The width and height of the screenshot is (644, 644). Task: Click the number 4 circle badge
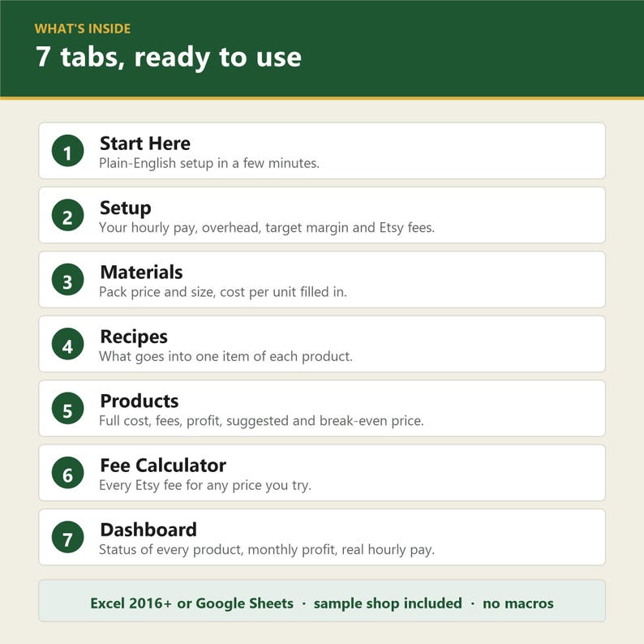tap(68, 344)
